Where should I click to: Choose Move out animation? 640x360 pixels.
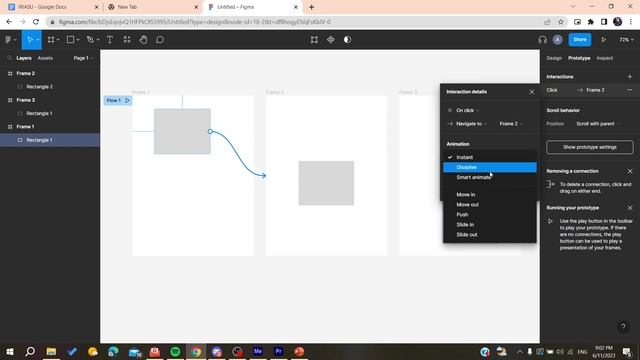coord(490,204)
